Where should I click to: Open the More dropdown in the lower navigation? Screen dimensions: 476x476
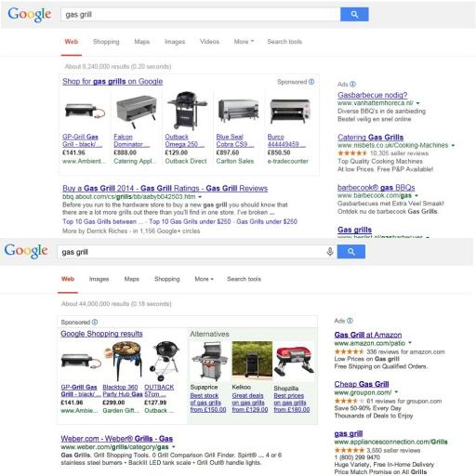[204, 279]
